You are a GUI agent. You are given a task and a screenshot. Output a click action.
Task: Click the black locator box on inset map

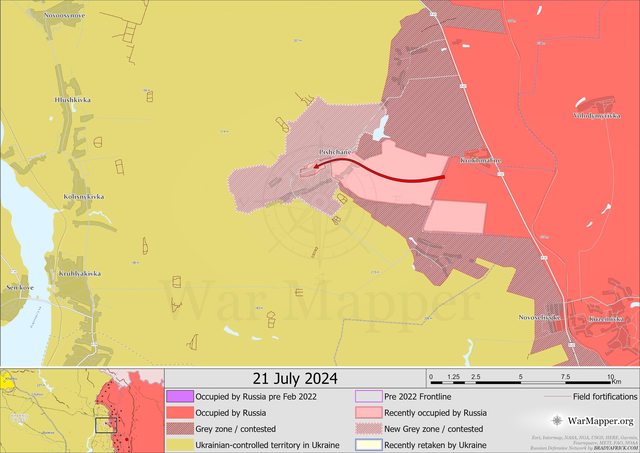(x=106, y=424)
